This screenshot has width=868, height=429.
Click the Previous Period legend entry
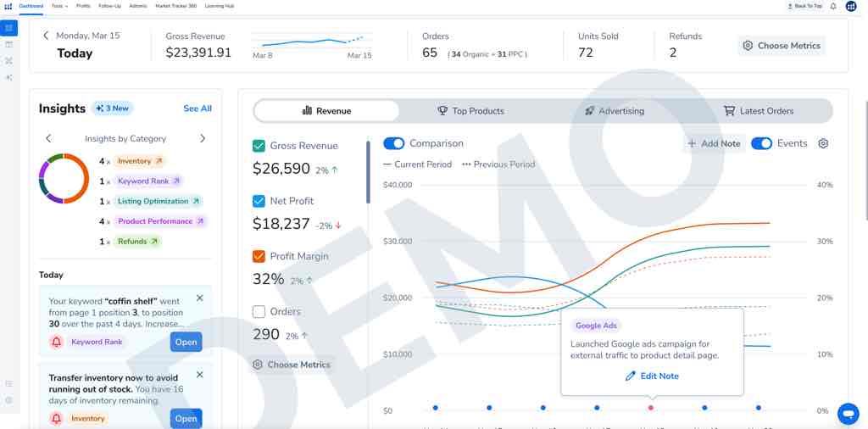[x=498, y=164]
